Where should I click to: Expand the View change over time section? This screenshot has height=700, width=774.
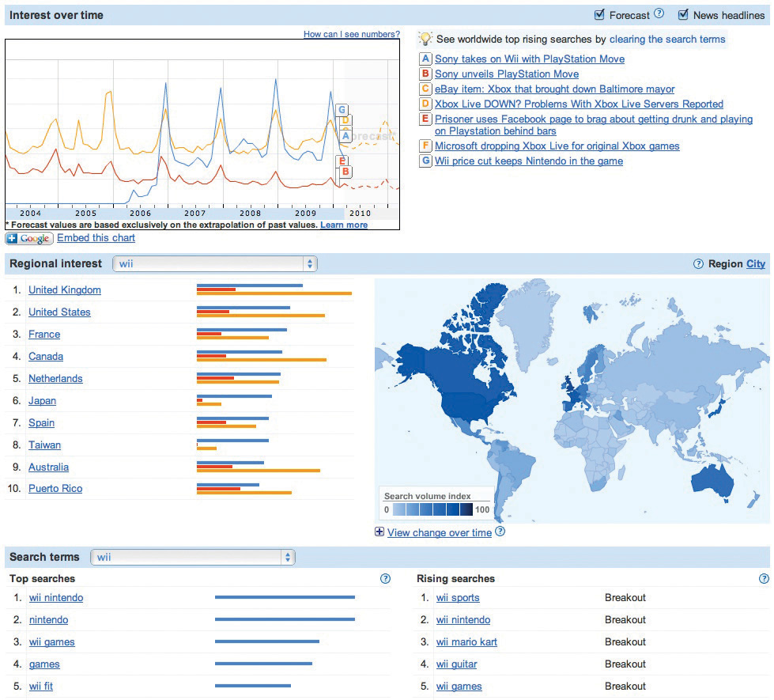380,533
